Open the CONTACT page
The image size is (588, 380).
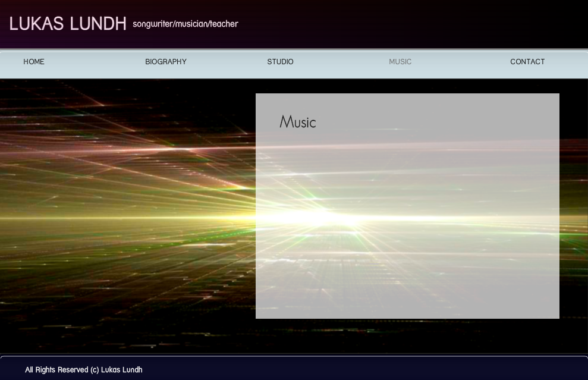[527, 61]
